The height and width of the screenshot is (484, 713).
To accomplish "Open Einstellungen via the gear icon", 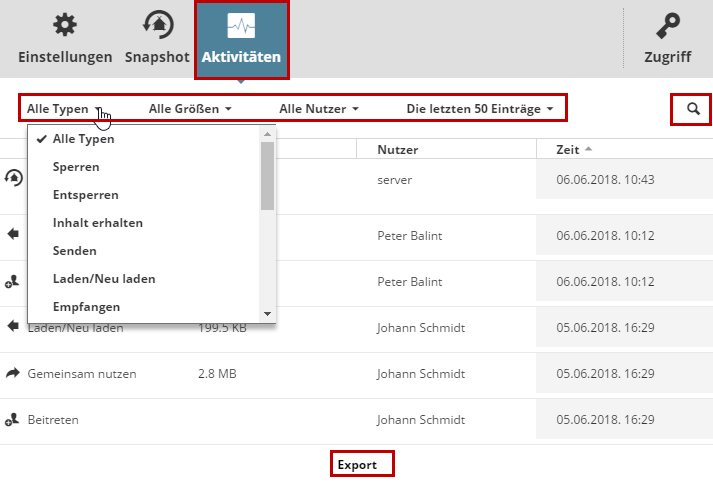I will pyautogui.click(x=65, y=25).
